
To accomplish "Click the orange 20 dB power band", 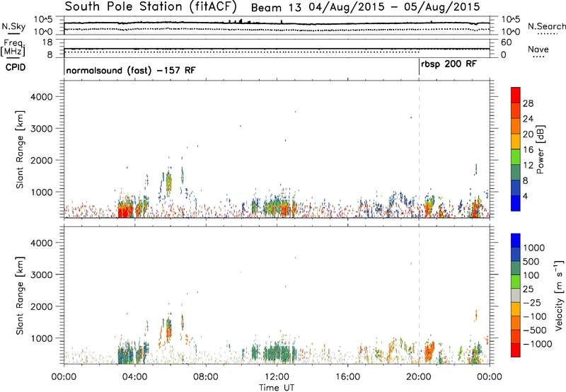I will tap(516, 127).
